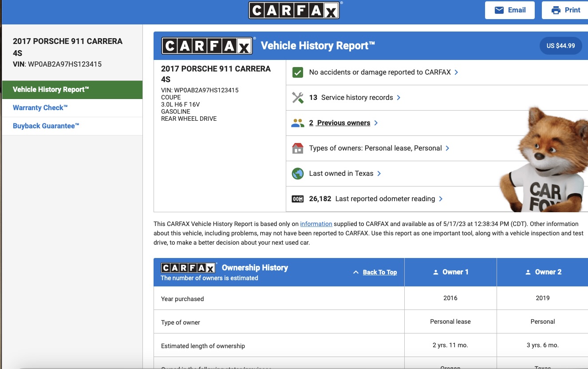Expand the types of owners chevron
588x369 pixels.
tap(447, 148)
